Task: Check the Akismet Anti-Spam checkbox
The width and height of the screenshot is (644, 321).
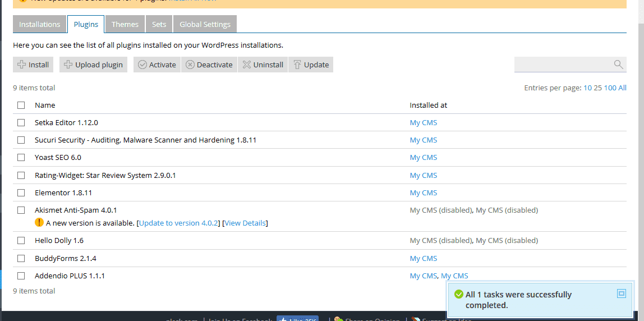Action: [21, 210]
